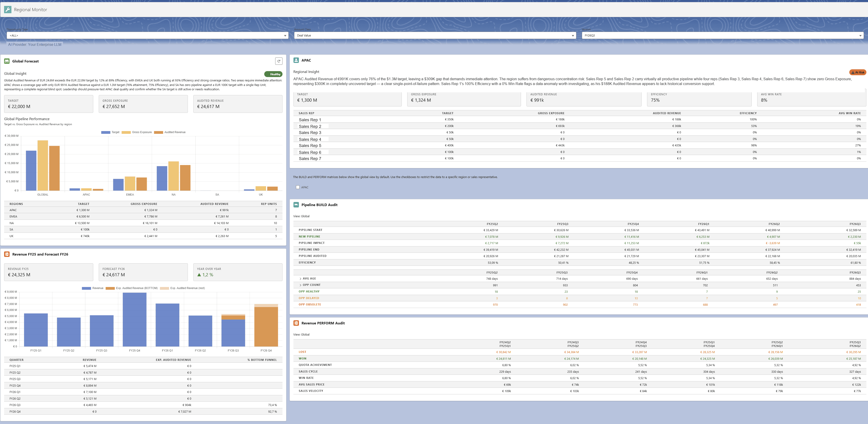Click the FY26 Q4 bar in revenue chart
This screenshot has width=868, height=424.
tap(266, 325)
